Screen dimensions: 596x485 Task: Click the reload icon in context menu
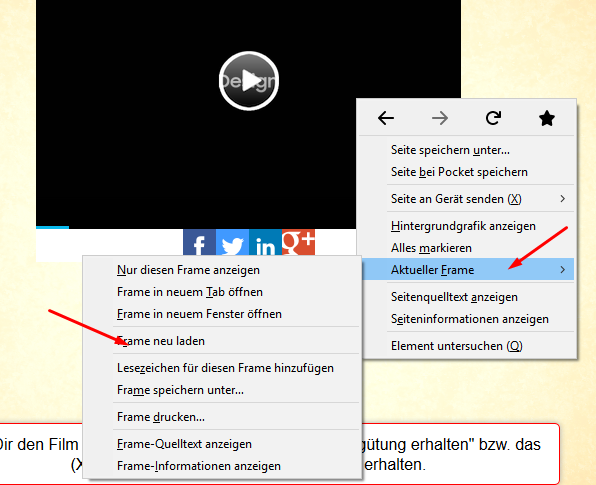(493, 118)
